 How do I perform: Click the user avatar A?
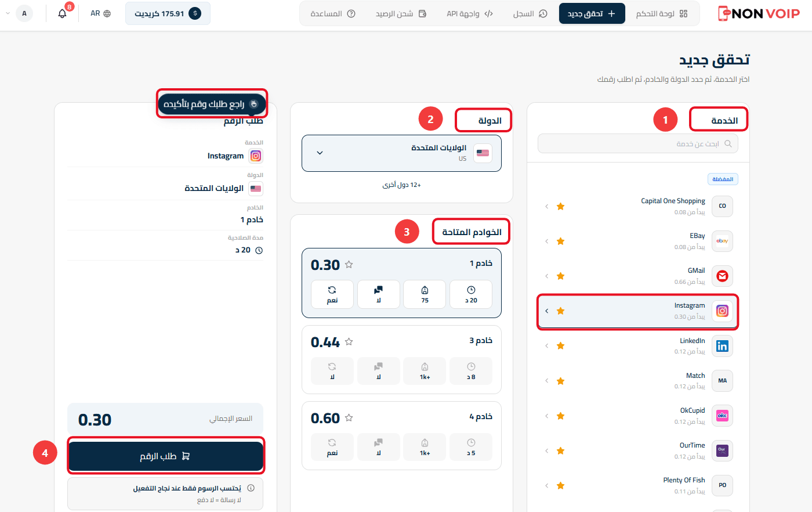[x=24, y=13]
